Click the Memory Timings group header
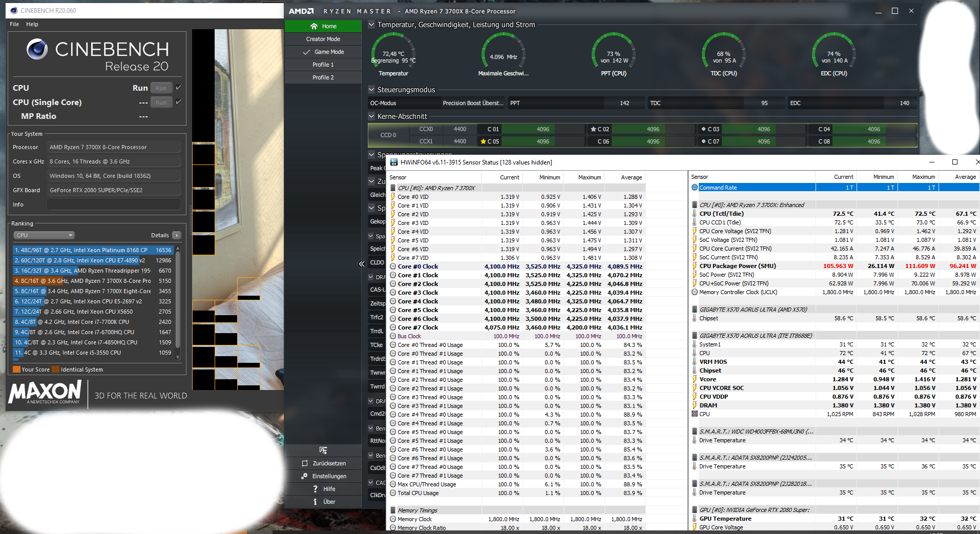The height and width of the screenshot is (534, 980). 417,510
